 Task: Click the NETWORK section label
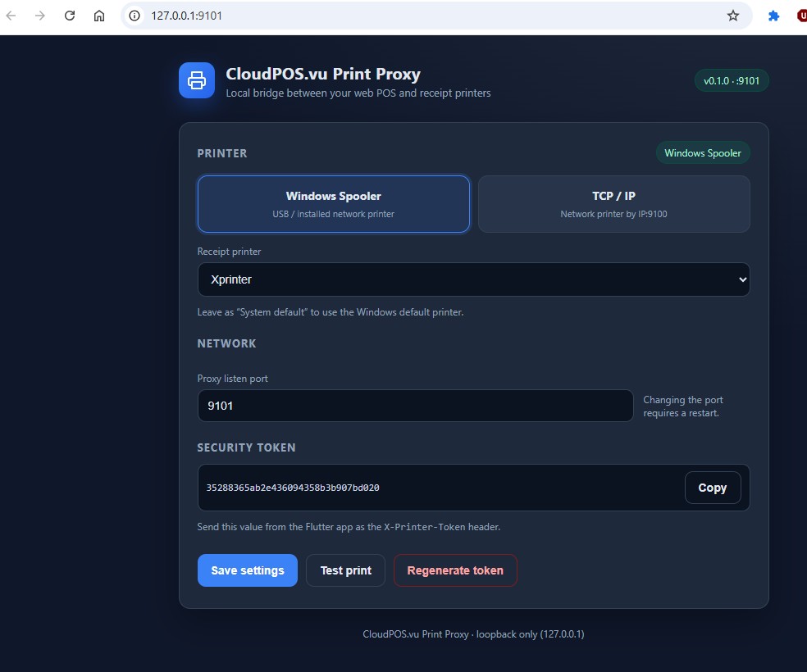tap(226, 343)
